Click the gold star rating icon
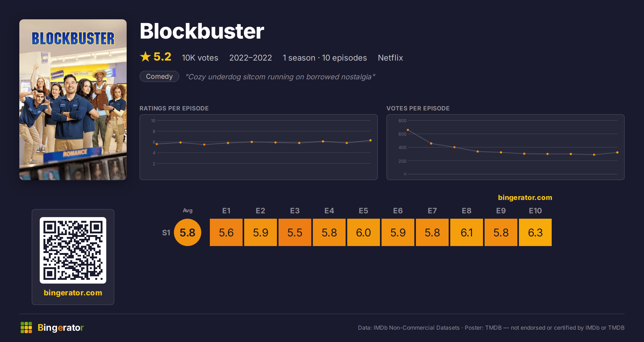 [x=145, y=57]
